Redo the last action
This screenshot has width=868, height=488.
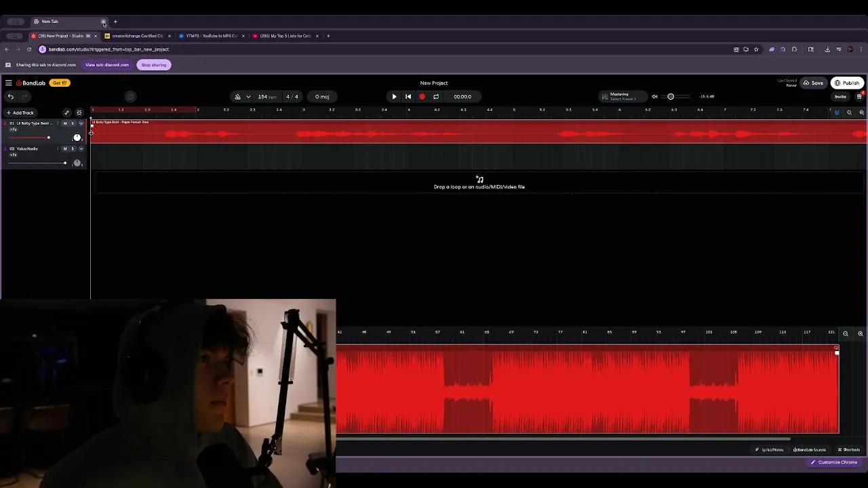point(24,96)
